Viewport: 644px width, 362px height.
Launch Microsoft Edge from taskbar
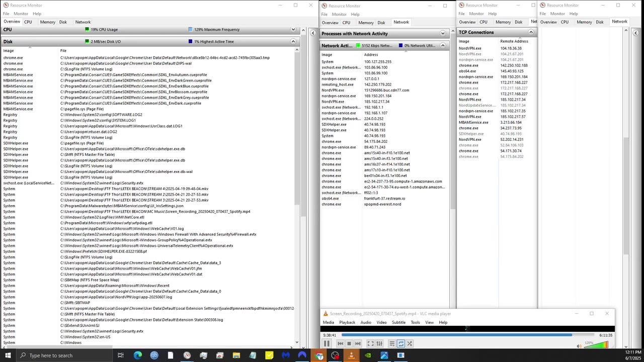point(137,355)
